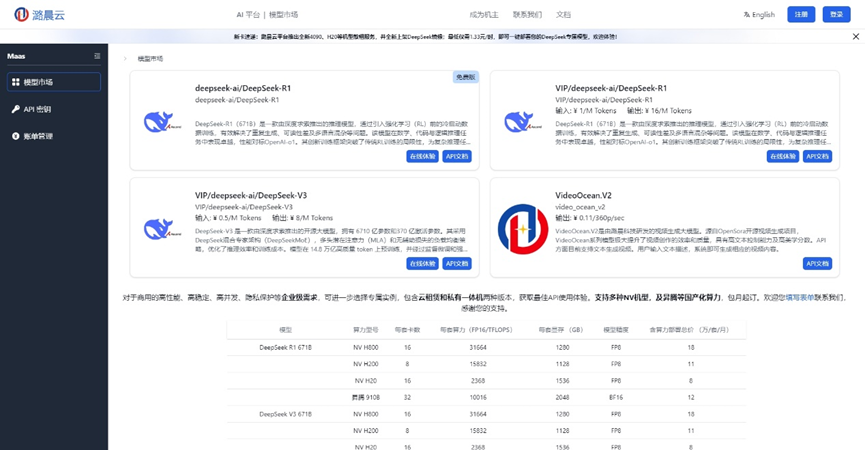Open the 文档 header link
The height and width of the screenshot is (450, 865).
563,15
